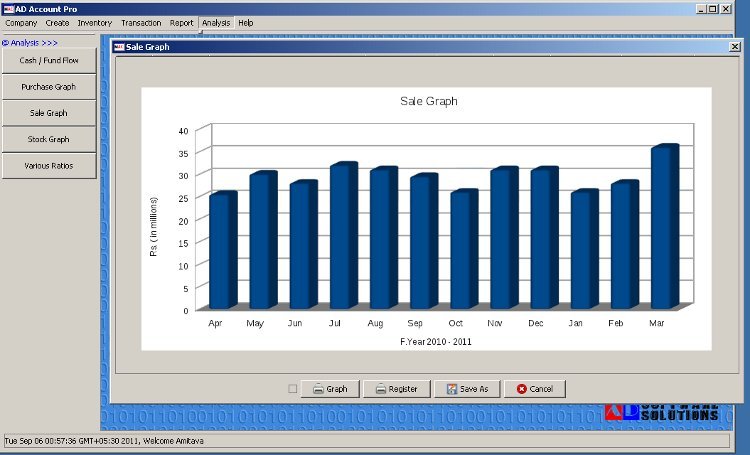Click the Analysis >>> breadcrumb label

30,43
